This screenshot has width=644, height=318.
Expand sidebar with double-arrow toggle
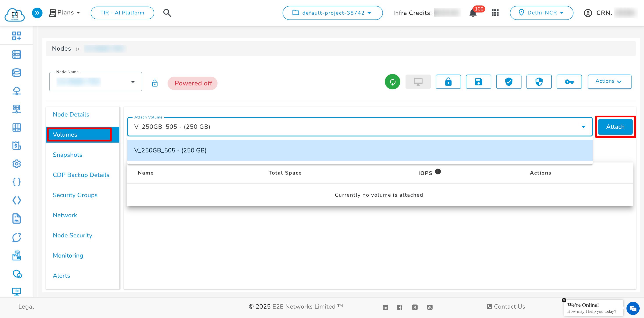click(x=37, y=13)
